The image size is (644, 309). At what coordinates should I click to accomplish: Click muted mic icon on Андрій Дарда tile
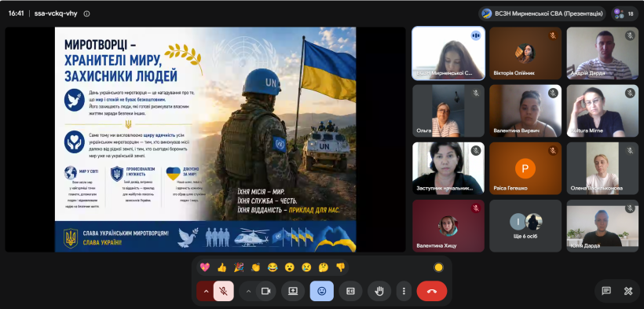[x=630, y=35]
